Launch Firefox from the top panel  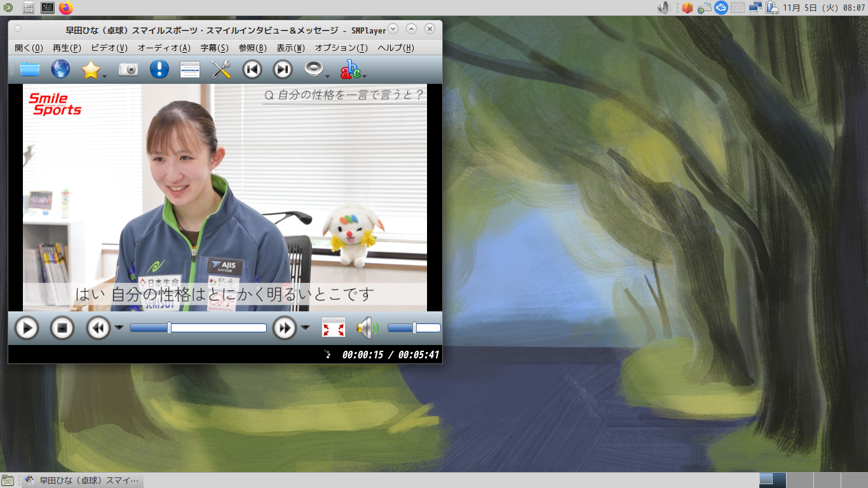[66, 8]
